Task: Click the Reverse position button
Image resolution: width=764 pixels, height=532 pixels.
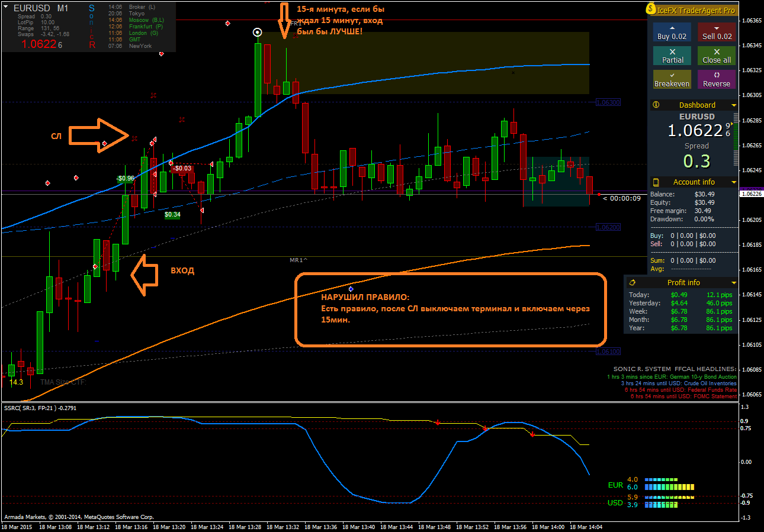Action: [717, 79]
